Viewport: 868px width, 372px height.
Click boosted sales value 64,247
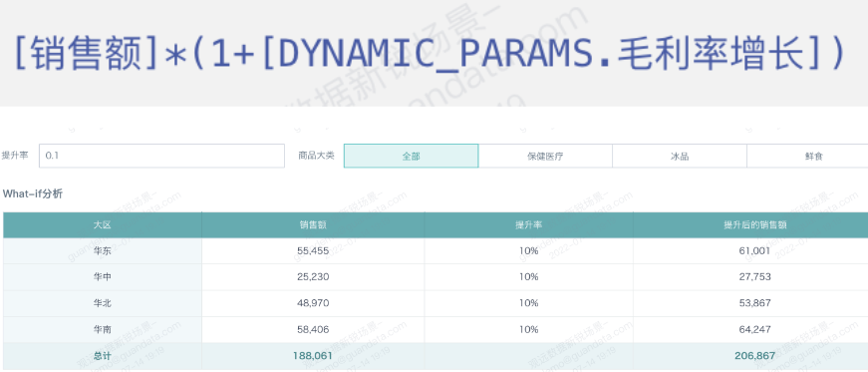coord(754,329)
